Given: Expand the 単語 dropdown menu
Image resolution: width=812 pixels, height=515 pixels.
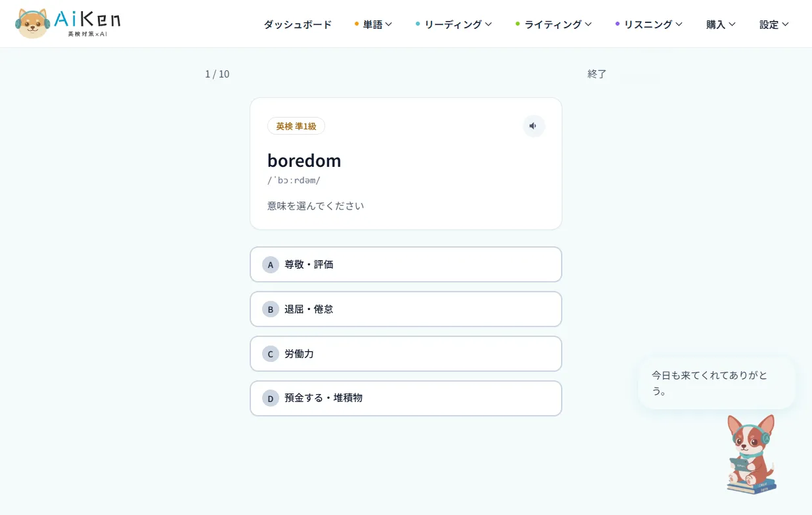Looking at the screenshot, I should (x=373, y=24).
